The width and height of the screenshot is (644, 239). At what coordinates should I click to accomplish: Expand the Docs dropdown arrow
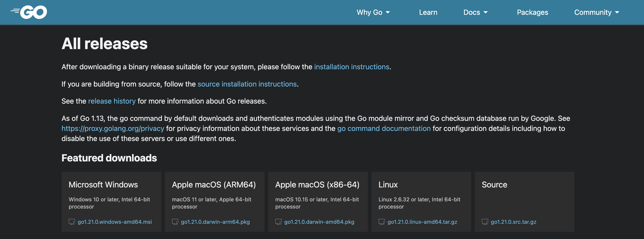[485, 12]
